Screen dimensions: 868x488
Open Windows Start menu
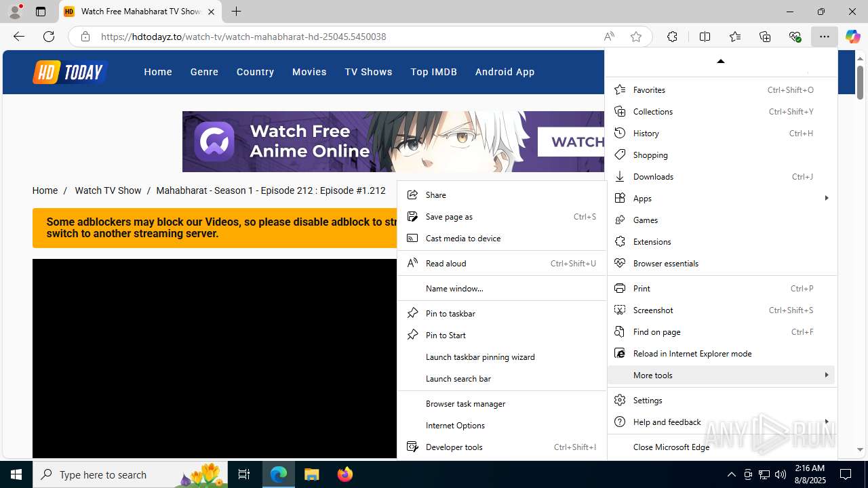[x=16, y=474]
